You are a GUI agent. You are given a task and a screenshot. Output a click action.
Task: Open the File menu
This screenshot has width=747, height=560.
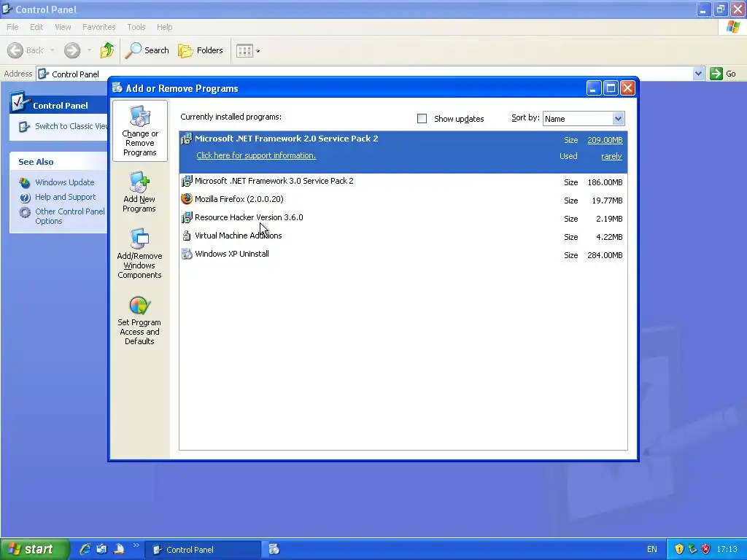tap(13, 27)
